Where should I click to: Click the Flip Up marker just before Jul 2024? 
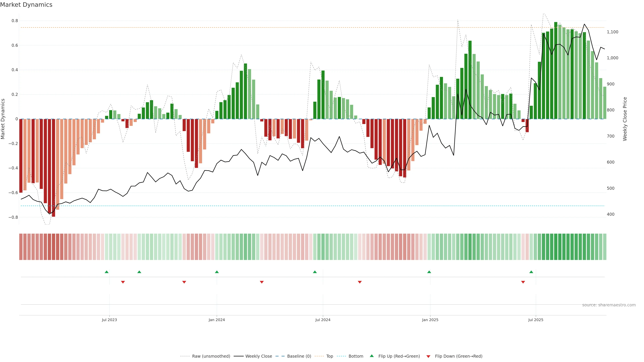click(315, 272)
